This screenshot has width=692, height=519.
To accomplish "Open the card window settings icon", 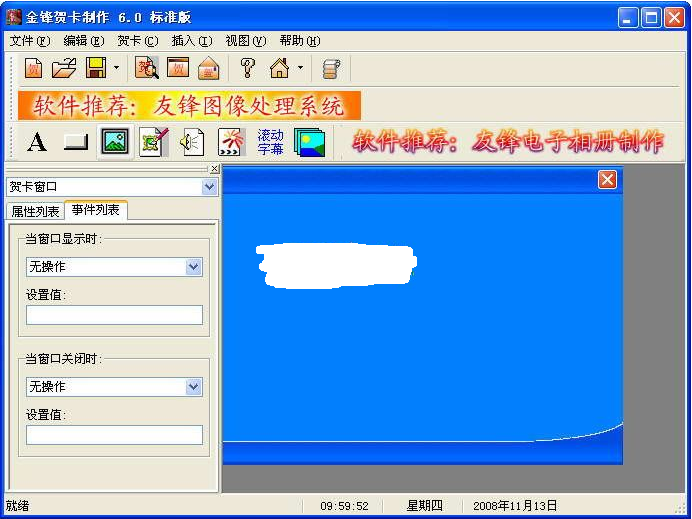I will pos(178,68).
